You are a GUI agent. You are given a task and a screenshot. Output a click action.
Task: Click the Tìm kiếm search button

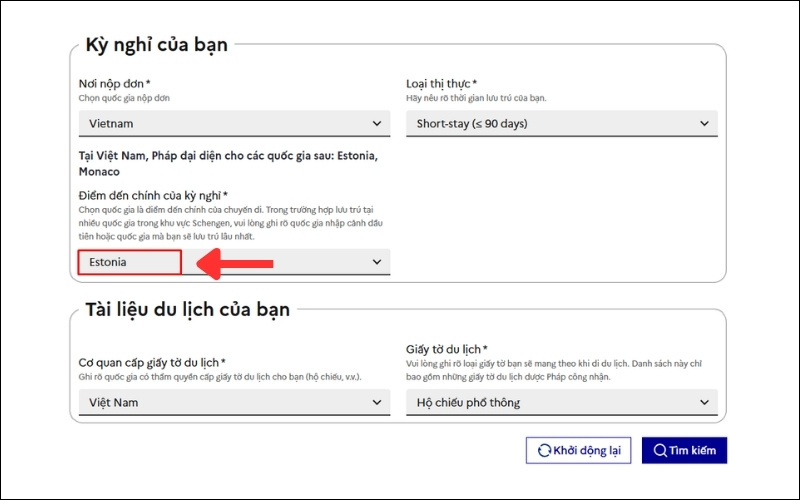[x=684, y=451]
